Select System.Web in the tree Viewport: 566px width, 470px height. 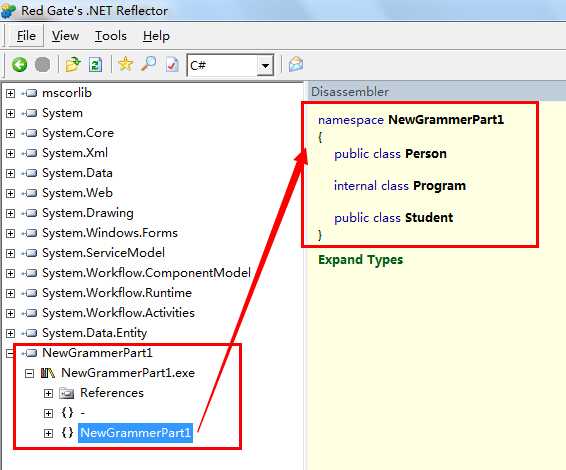tap(77, 193)
